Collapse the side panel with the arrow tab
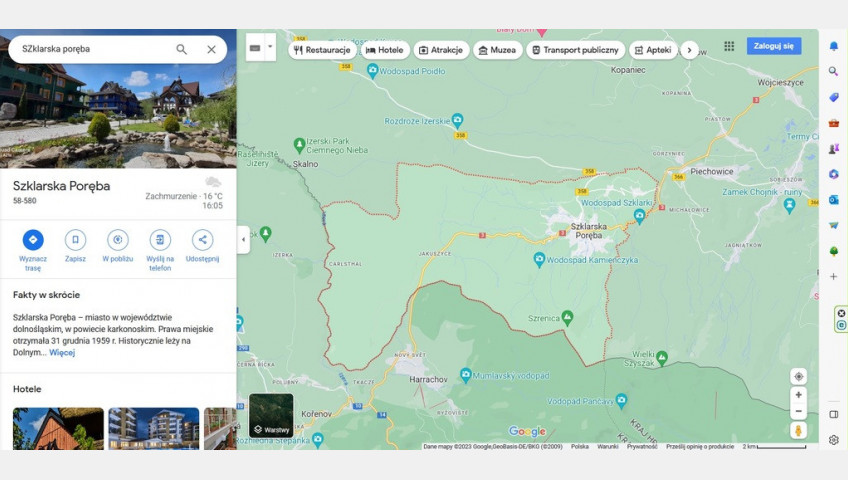The image size is (848, 480). 243,239
